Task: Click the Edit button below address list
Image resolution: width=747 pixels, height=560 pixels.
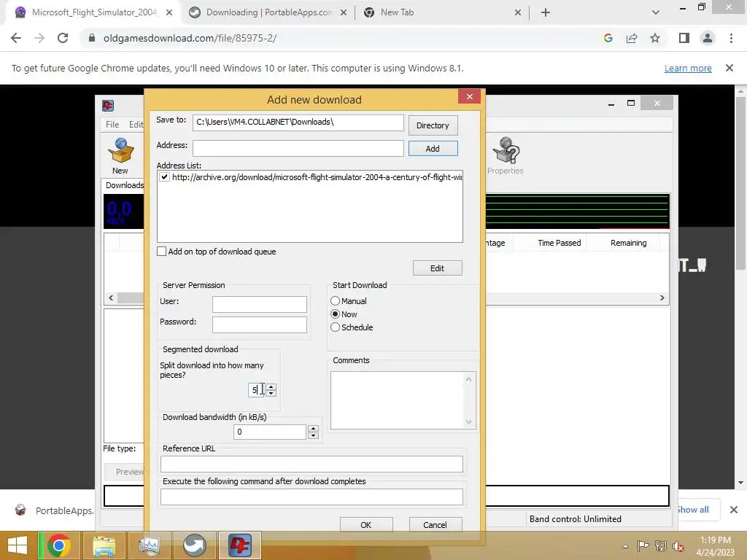Action: point(438,268)
